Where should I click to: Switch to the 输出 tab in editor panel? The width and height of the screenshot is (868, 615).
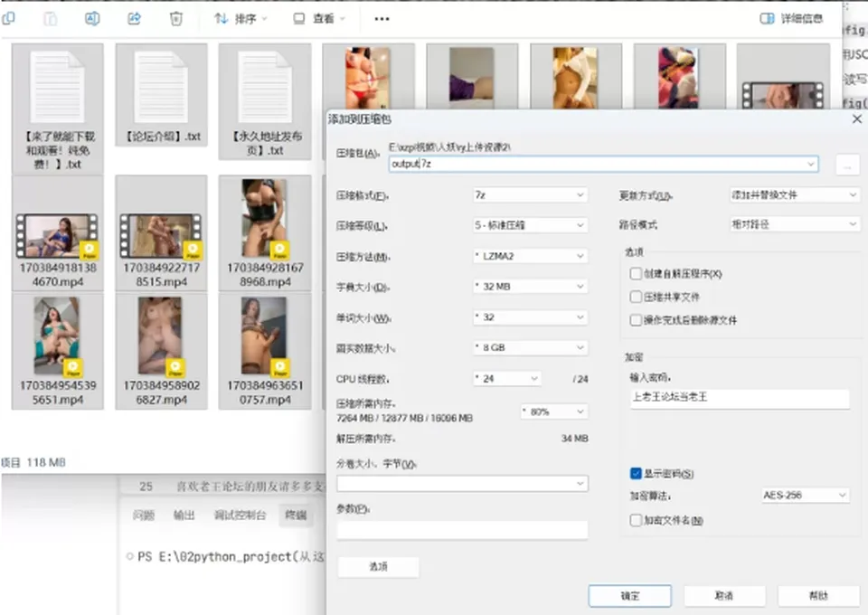(184, 516)
